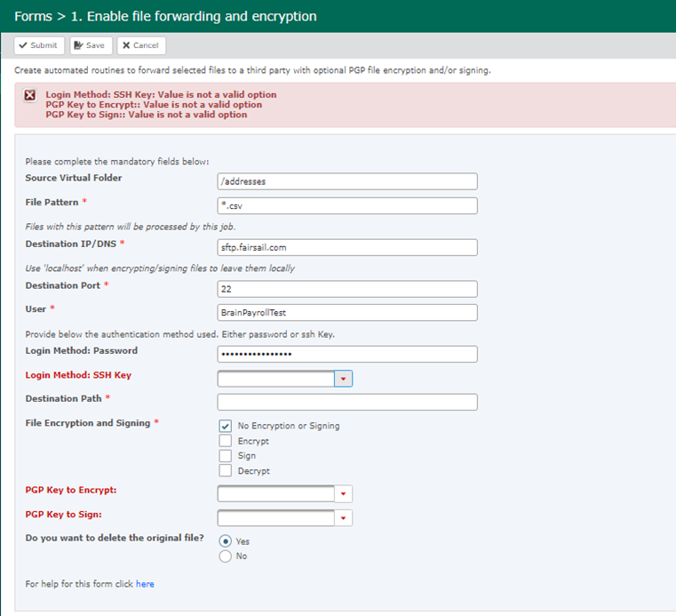Click the SSH Key combo box text area
The width and height of the screenshot is (676, 616).
pos(276,379)
